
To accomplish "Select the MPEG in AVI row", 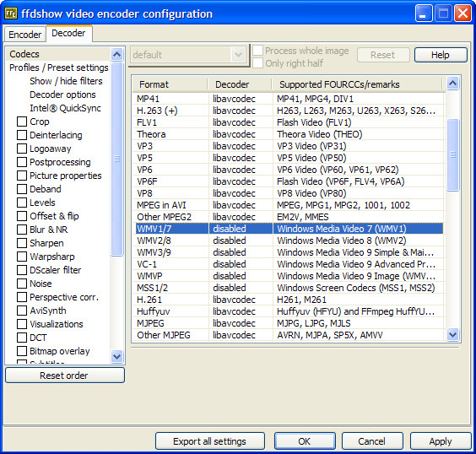I will (x=289, y=205).
